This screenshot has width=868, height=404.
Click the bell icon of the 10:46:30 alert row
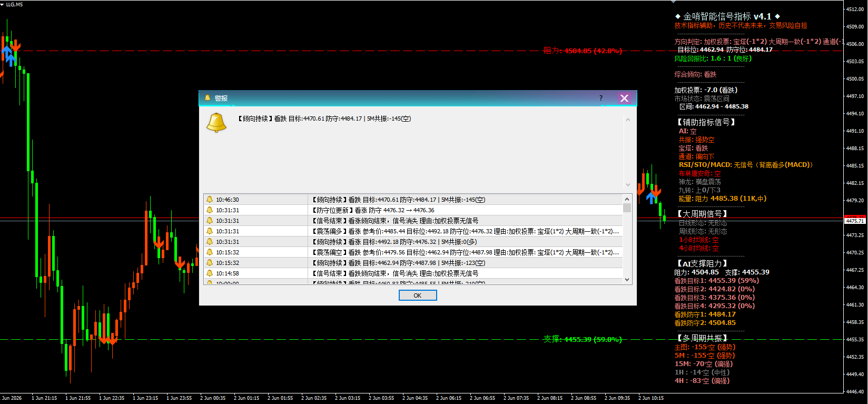point(210,200)
